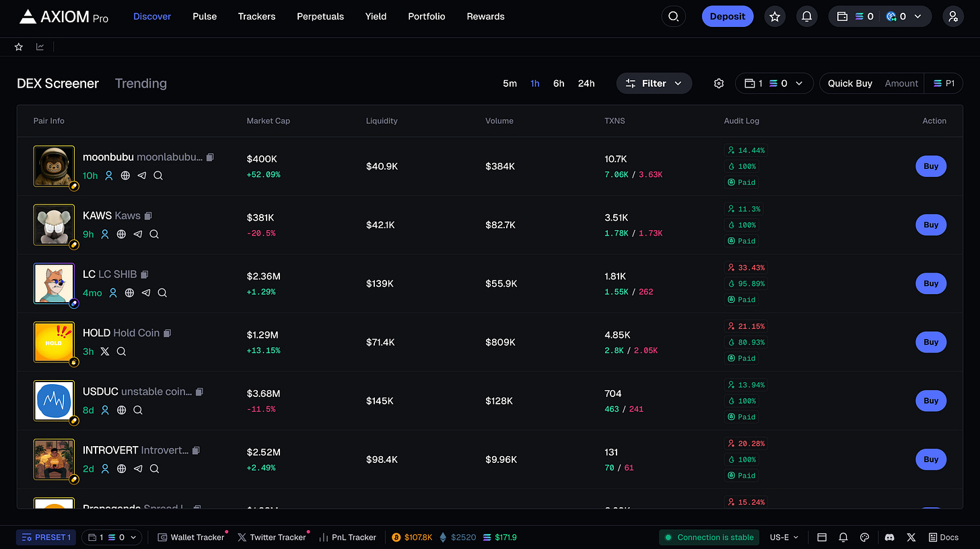
Task: Select the 1h timeframe
Action: [534, 83]
